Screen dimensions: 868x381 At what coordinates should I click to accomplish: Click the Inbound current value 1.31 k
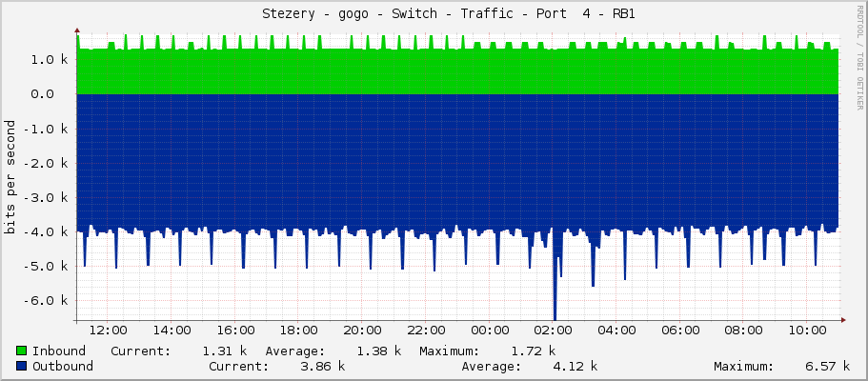point(224,351)
